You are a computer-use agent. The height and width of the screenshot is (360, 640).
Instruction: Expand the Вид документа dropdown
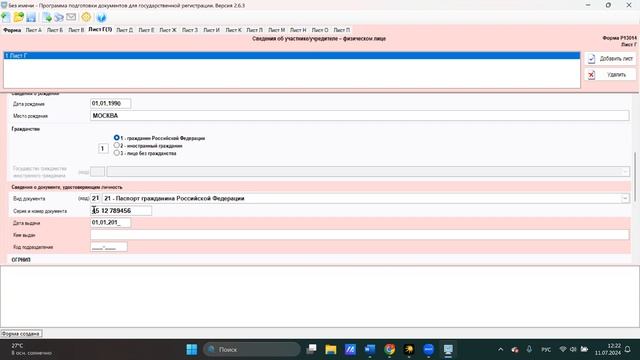[625, 198]
